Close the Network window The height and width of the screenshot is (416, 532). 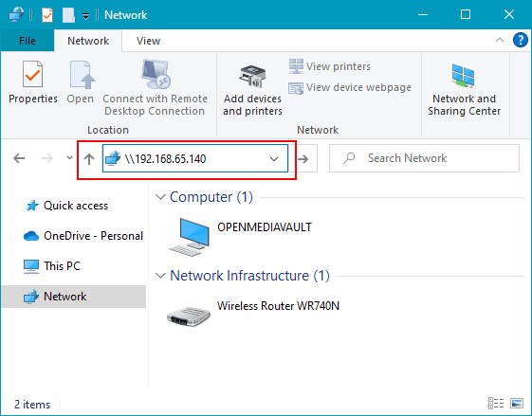click(x=509, y=14)
